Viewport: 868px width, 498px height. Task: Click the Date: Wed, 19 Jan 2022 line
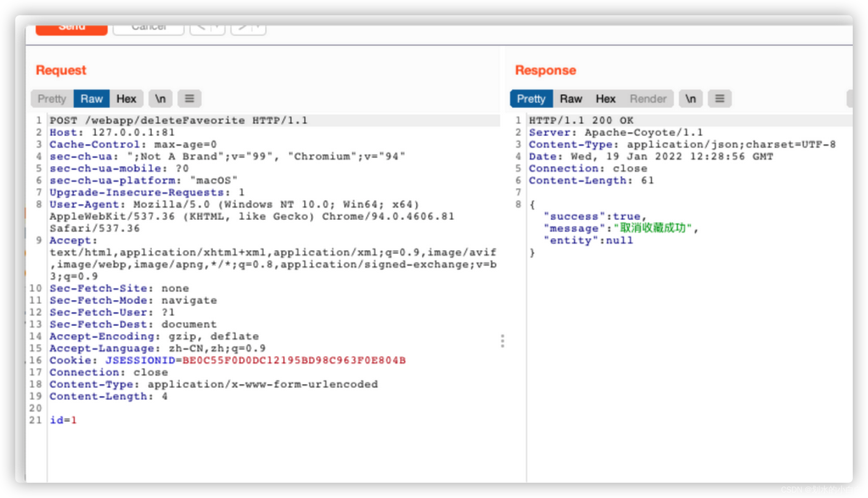click(x=651, y=157)
